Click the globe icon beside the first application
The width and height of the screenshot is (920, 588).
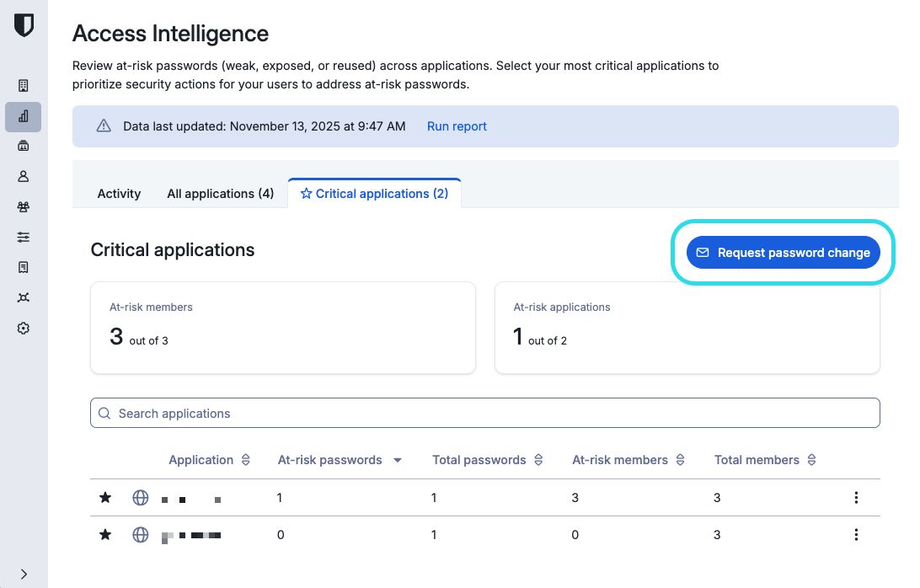pos(141,497)
